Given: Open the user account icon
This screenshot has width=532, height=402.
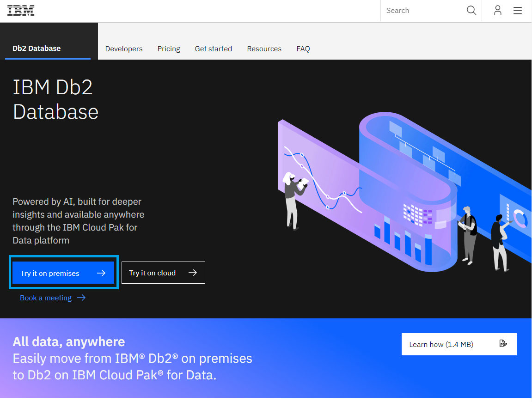Looking at the screenshot, I should pos(498,10).
